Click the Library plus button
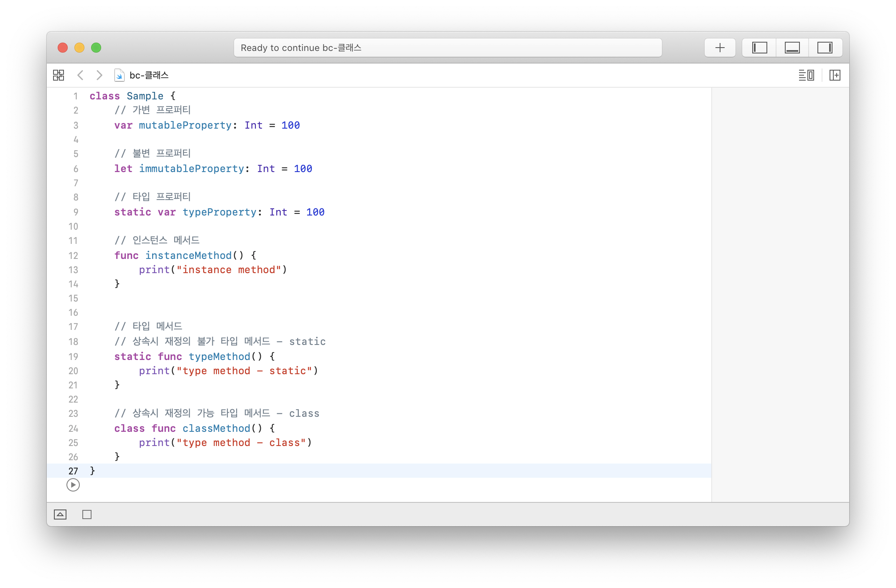Image resolution: width=896 pixels, height=588 pixels. [720, 48]
